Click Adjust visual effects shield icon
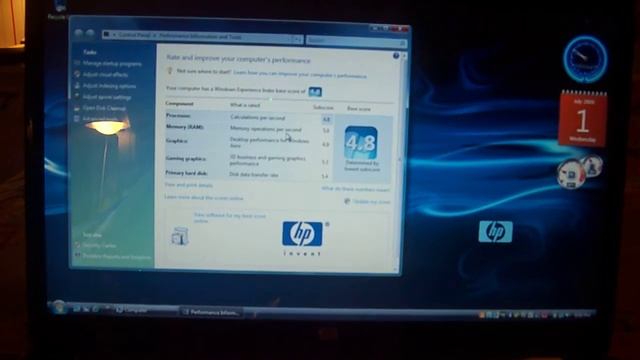Viewport: 640px width, 360px height. (77, 74)
